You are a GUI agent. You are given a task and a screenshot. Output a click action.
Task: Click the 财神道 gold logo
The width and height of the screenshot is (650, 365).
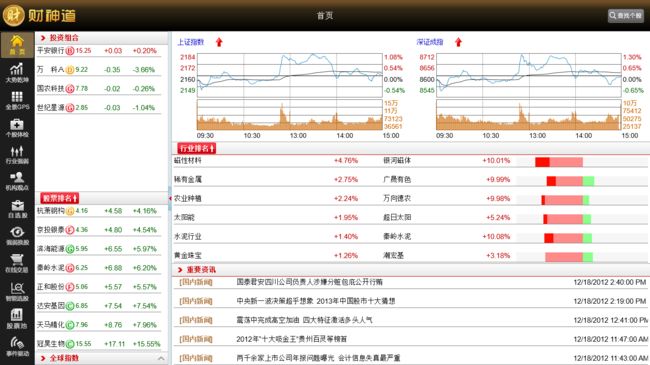click(x=39, y=16)
